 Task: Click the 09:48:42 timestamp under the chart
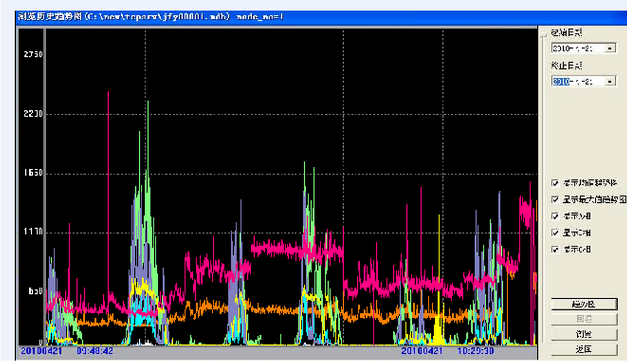point(95,349)
